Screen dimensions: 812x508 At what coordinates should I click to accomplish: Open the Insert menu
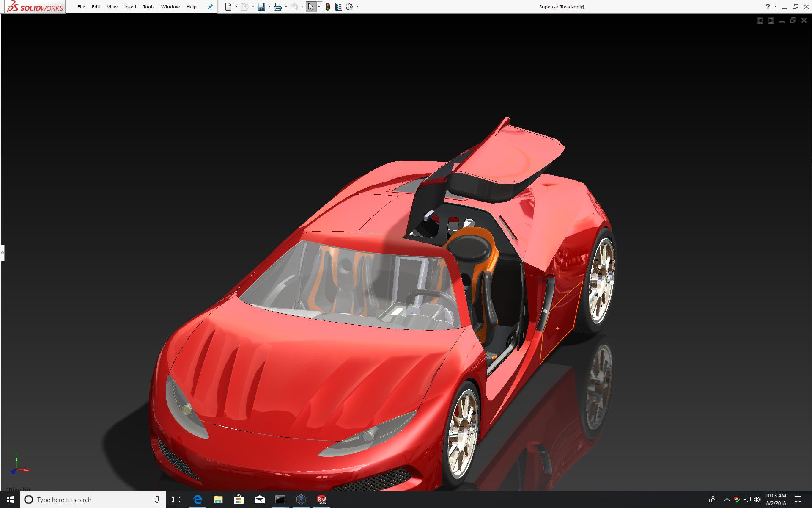click(x=130, y=7)
